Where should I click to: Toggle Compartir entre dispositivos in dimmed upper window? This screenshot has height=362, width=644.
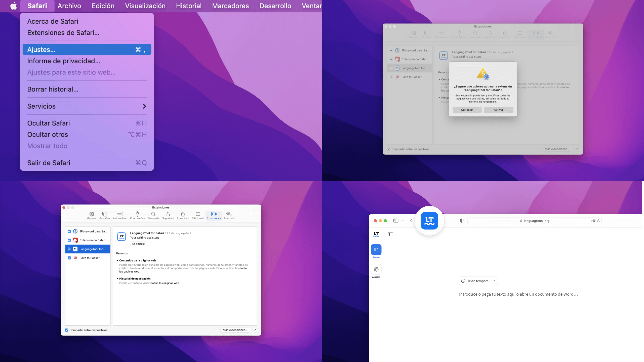[x=389, y=149]
